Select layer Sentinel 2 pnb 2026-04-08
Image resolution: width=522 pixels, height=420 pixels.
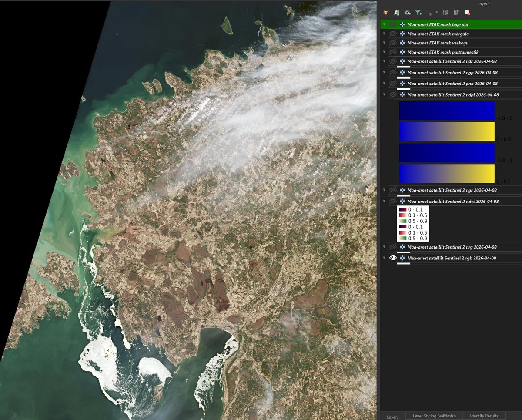(452, 83)
